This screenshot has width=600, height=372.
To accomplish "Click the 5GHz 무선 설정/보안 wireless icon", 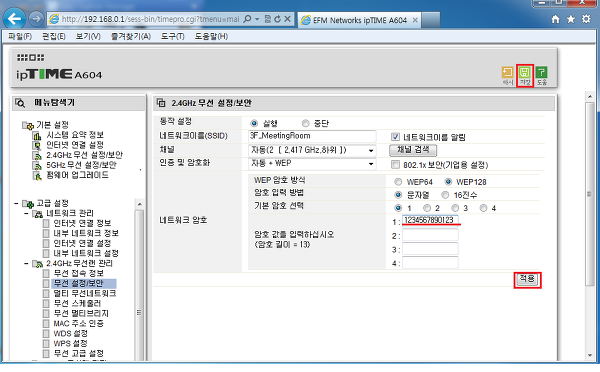I will (37, 166).
